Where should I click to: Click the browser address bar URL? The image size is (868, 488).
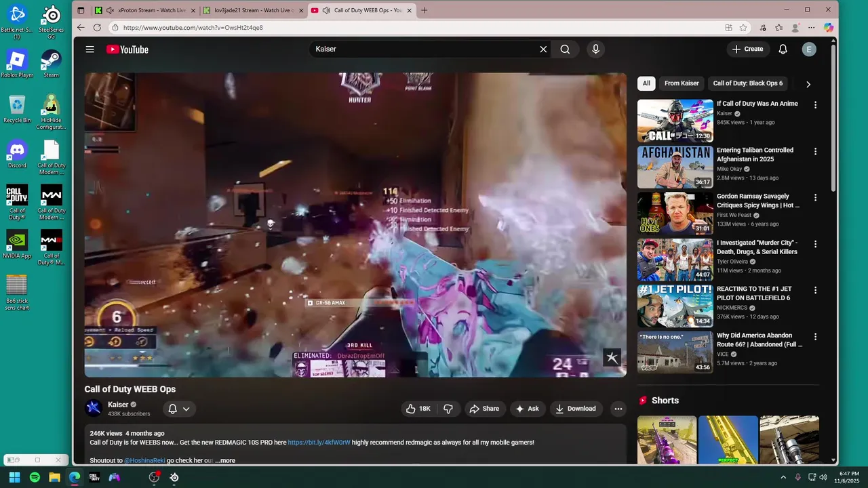click(193, 28)
